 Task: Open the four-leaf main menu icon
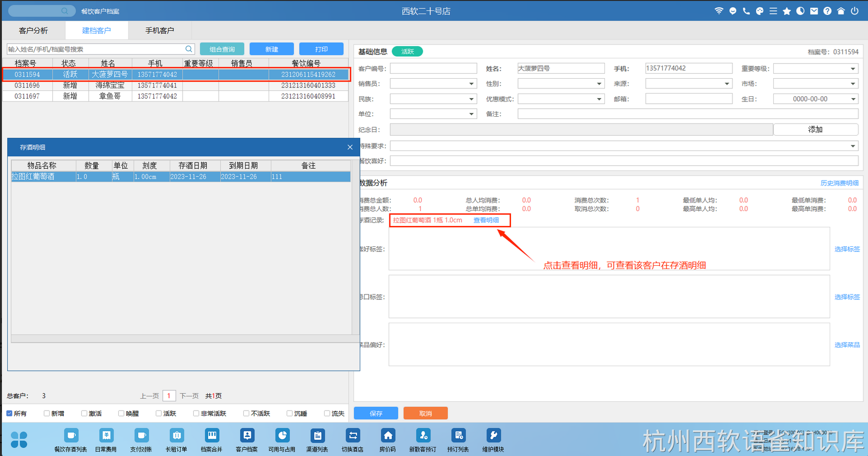[x=19, y=439]
